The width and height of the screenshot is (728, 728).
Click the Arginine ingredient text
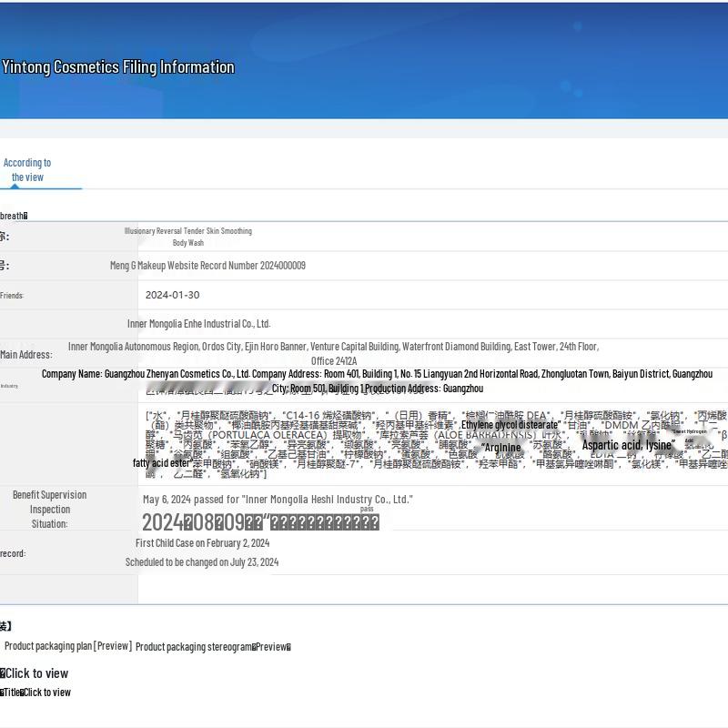[502, 447]
